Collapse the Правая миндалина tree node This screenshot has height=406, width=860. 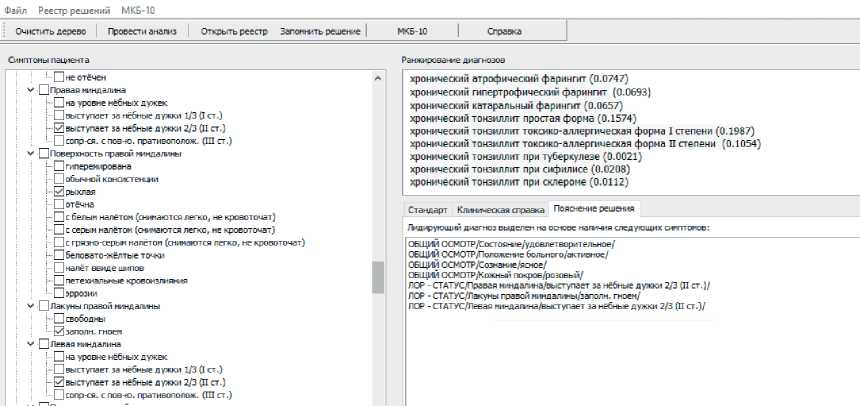click(31, 90)
